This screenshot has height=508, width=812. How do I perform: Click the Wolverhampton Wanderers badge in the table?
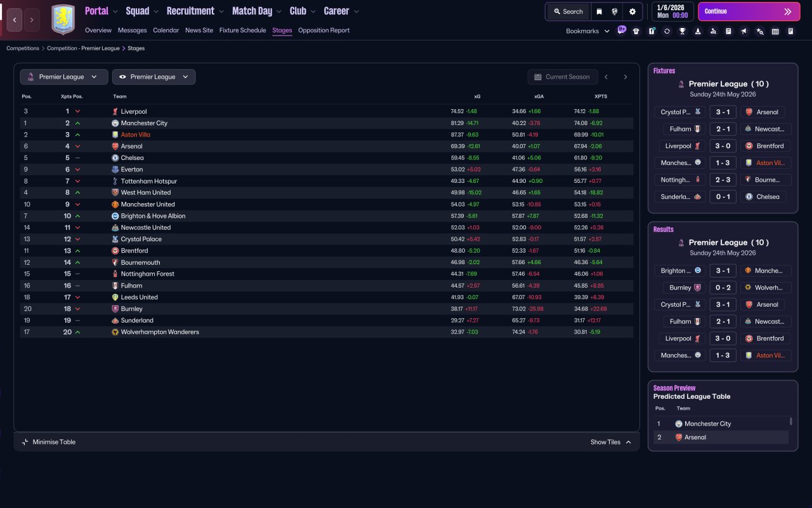[115, 332]
